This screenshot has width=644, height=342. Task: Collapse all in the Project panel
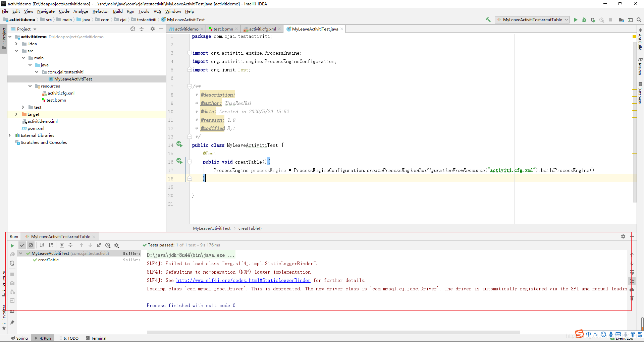pyautogui.click(x=142, y=29)
